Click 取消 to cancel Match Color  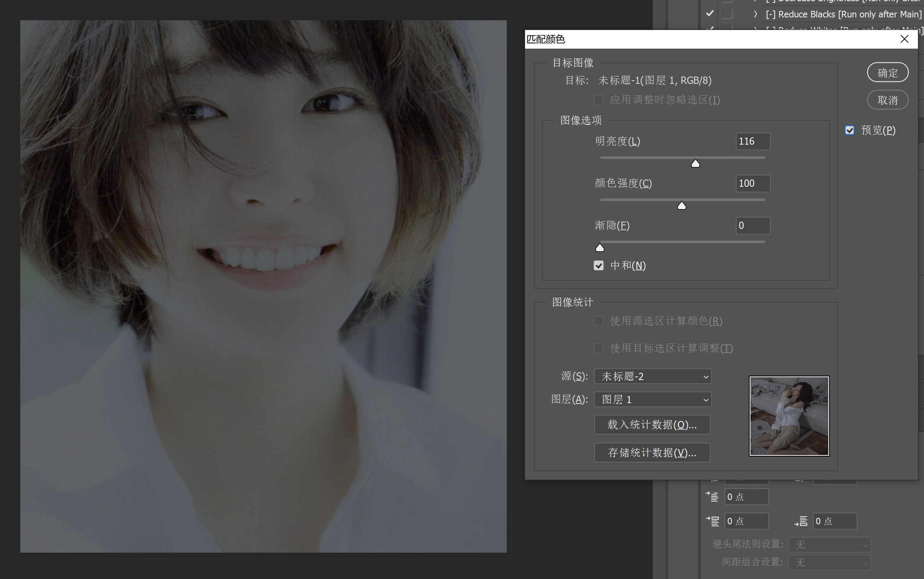click(x=887, y=99)
